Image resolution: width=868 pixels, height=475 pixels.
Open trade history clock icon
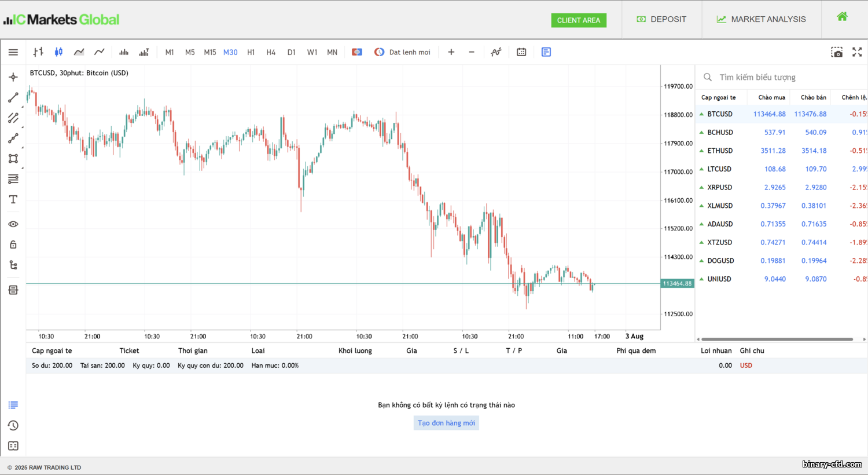pyautogui.click(x=13, y=425)
